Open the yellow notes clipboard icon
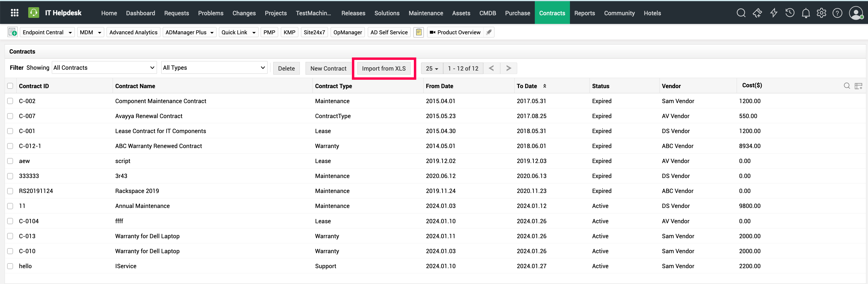Image resolution: width=868 pixels, height=284 pixels. click(418, 32)
